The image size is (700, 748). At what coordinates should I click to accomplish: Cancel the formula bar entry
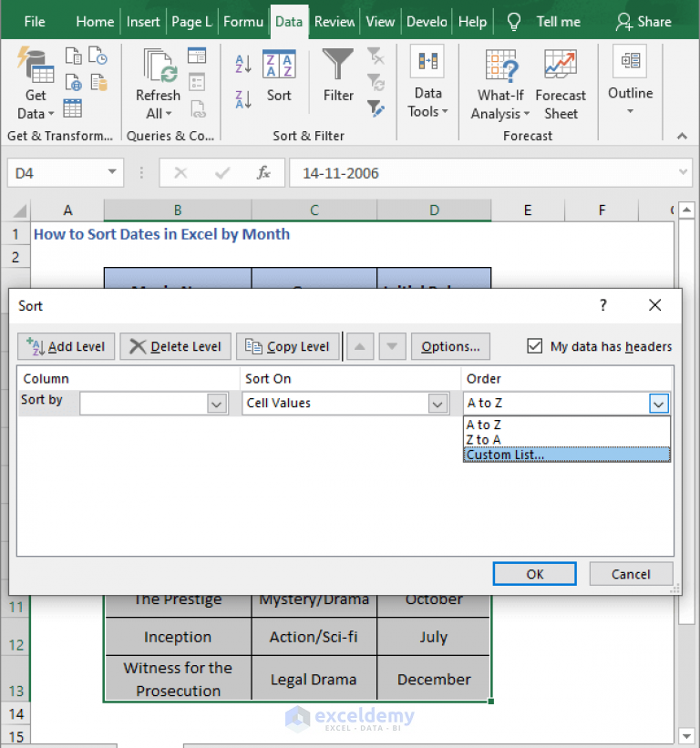(x=180, y=173)
